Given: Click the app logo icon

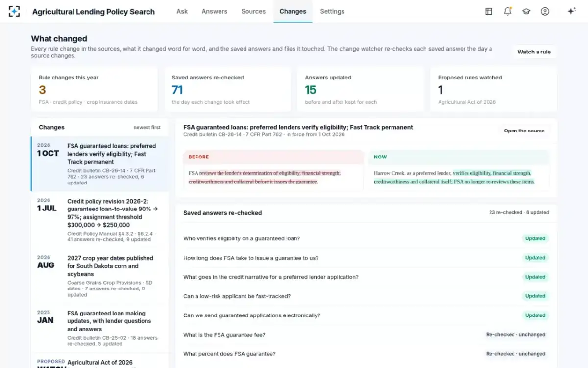Looking at the screenshot, I should point(15,11).
